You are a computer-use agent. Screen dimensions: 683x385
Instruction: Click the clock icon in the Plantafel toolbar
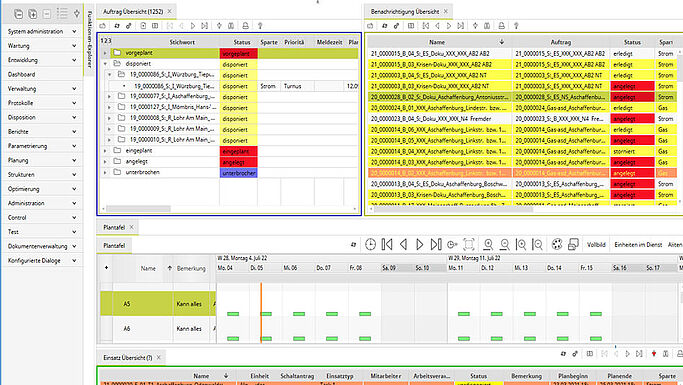[x=370, y=245]
